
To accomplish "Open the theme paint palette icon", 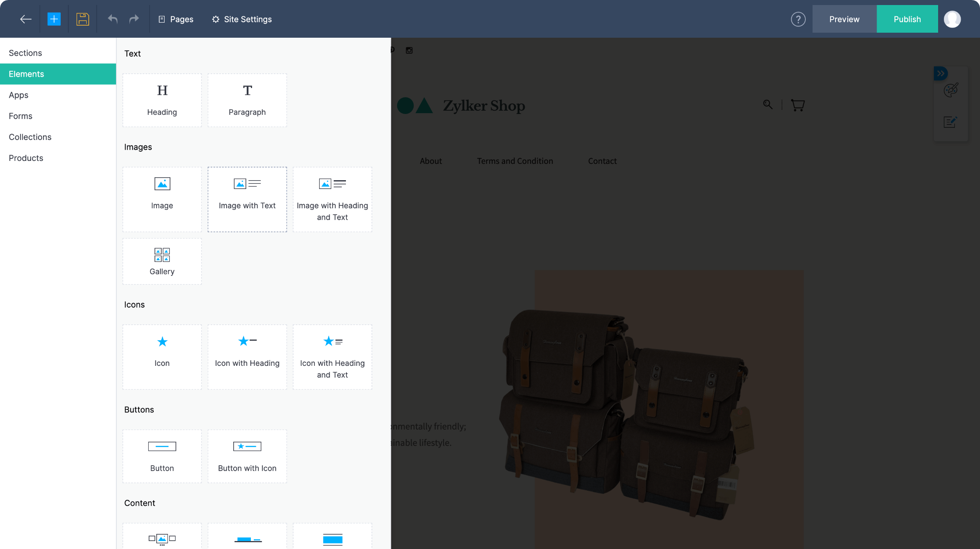I will (x=951, y=90).
